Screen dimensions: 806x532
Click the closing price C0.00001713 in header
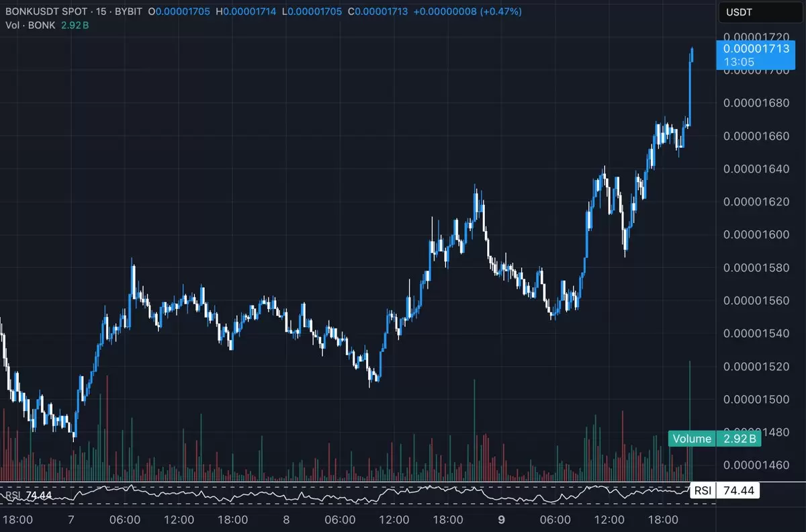coord(378,12)
